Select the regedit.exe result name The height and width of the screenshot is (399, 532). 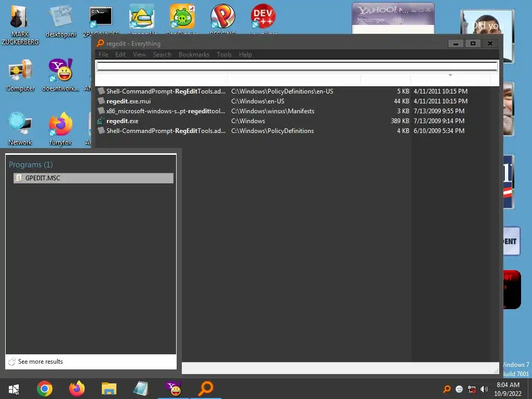coord(122,121)
